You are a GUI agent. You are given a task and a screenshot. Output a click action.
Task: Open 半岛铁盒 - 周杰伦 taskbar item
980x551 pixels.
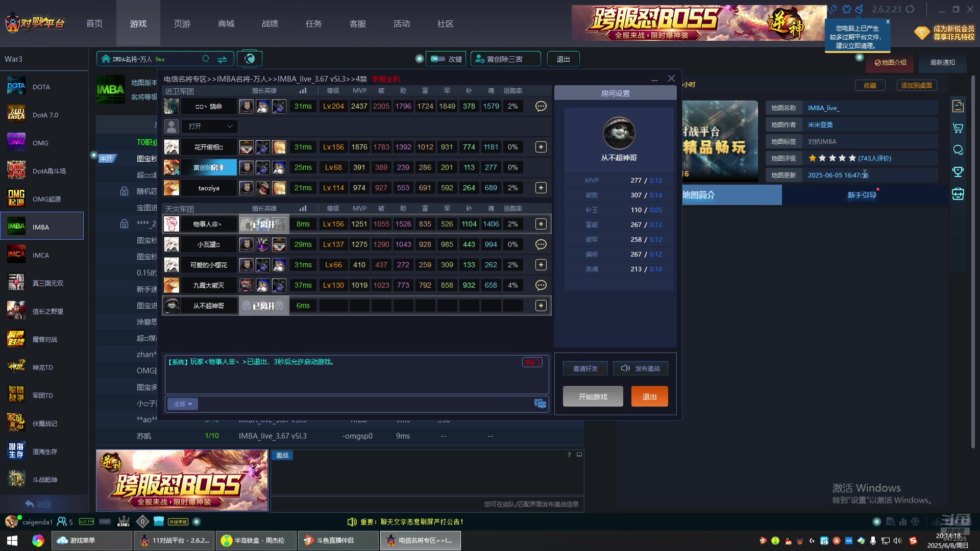click(257, 540)
